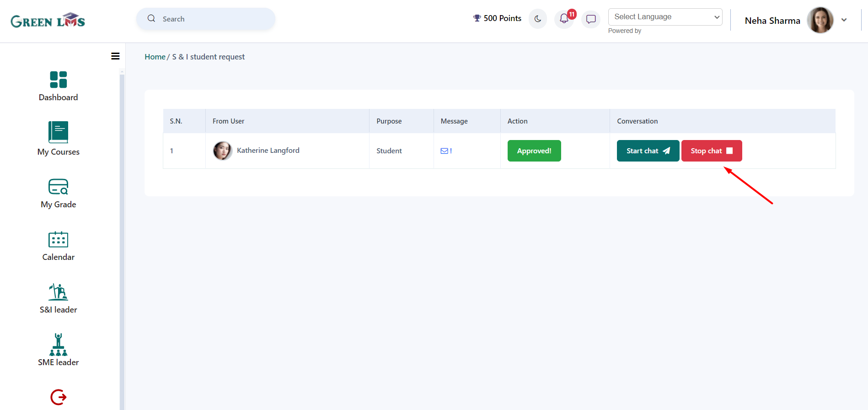The image size is (868, 410).
Task: Go to Home via breadcrumb link
Action: [155, 57]
